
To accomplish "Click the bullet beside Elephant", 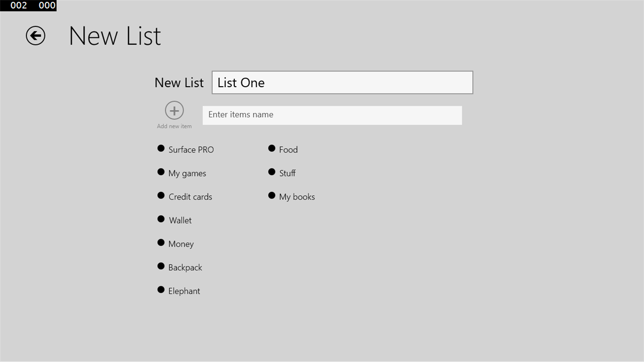I will coord(161,290).
